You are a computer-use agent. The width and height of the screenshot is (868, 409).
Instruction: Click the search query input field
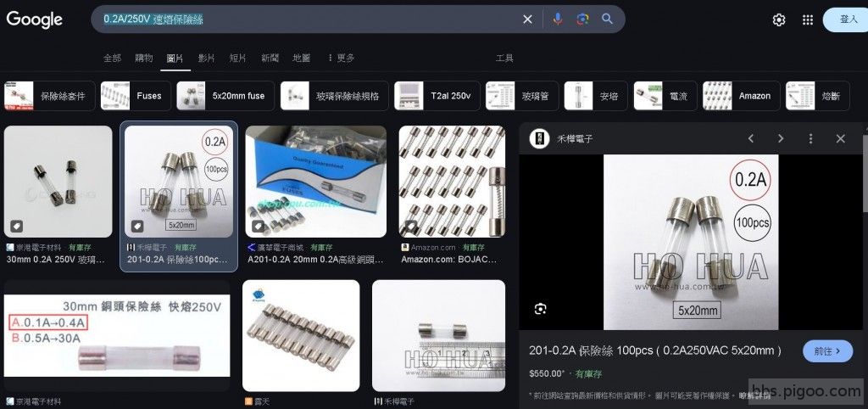[x=310, y=20]
